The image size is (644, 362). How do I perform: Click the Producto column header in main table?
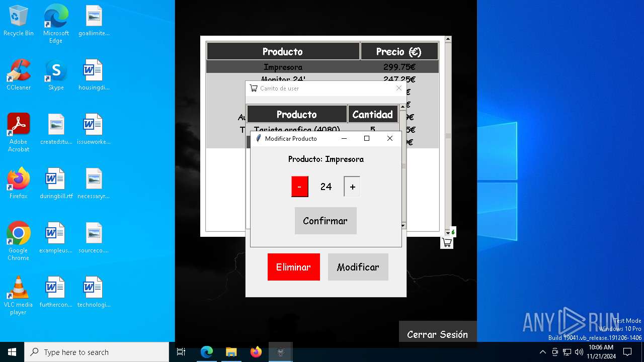pyautogui.click(x=283, y=51)
